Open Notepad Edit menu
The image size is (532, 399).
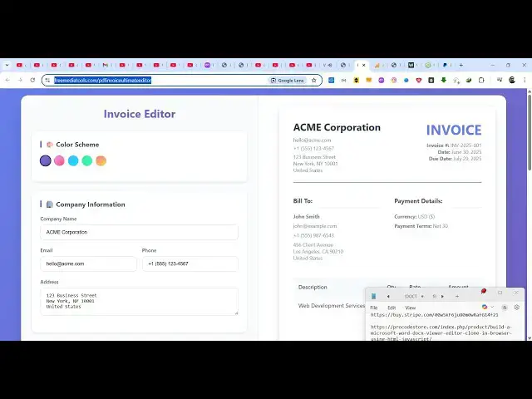click(392, 308)
